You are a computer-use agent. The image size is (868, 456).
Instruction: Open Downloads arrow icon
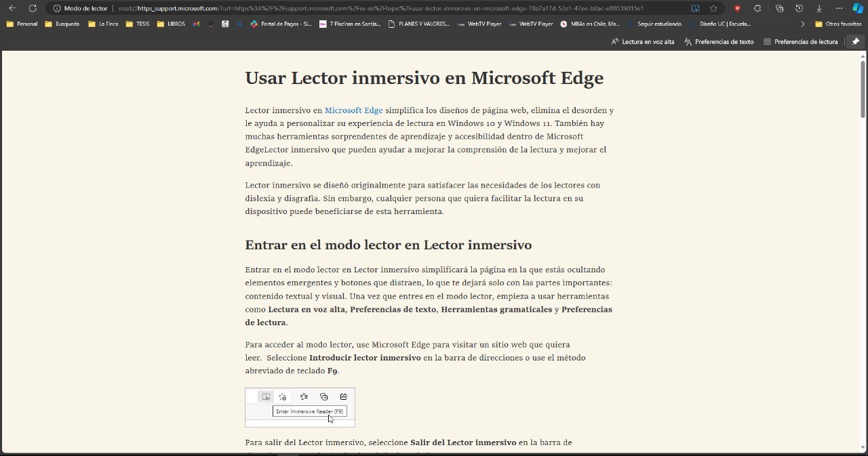pos(819,8)
